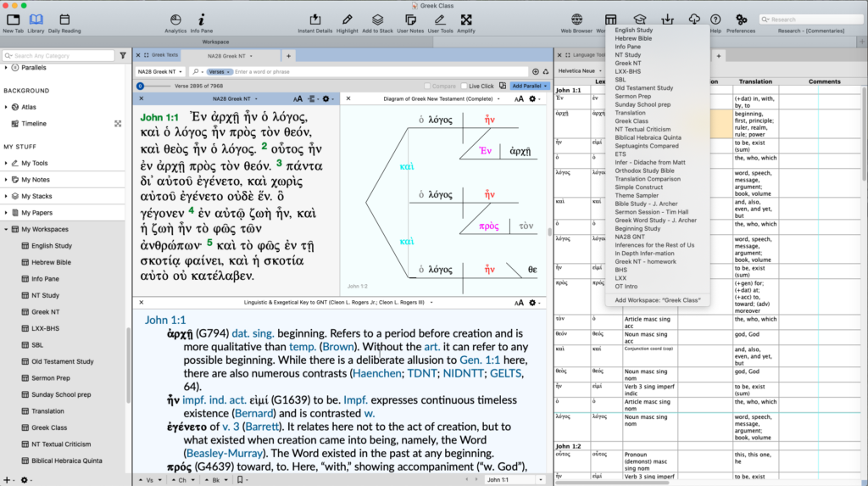868x486 pixels.
Task: Click the bookmark icon in bottom navigation bar
Action: click(x=240, y=480)
